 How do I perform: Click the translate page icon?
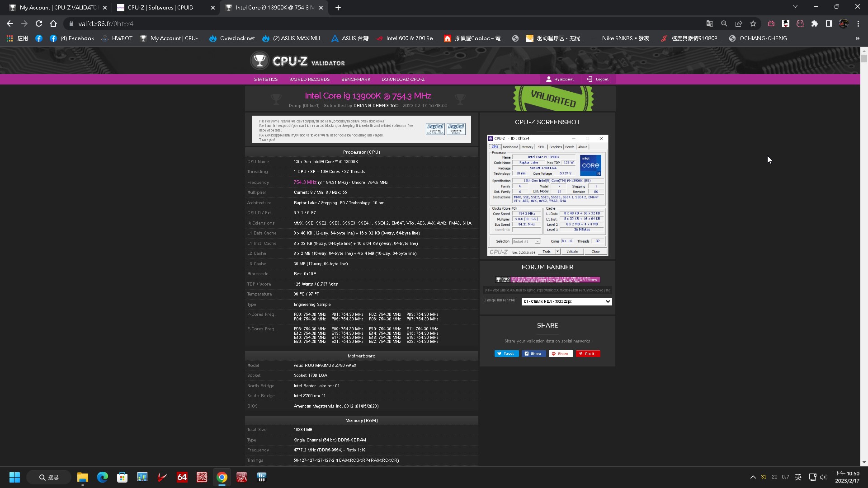[710, 23]
